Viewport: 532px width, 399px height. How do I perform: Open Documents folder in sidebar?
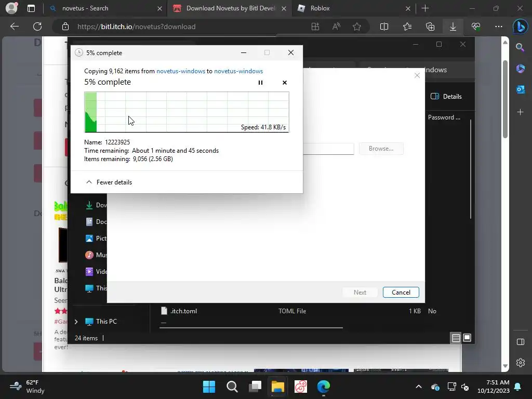coord(96,221)
